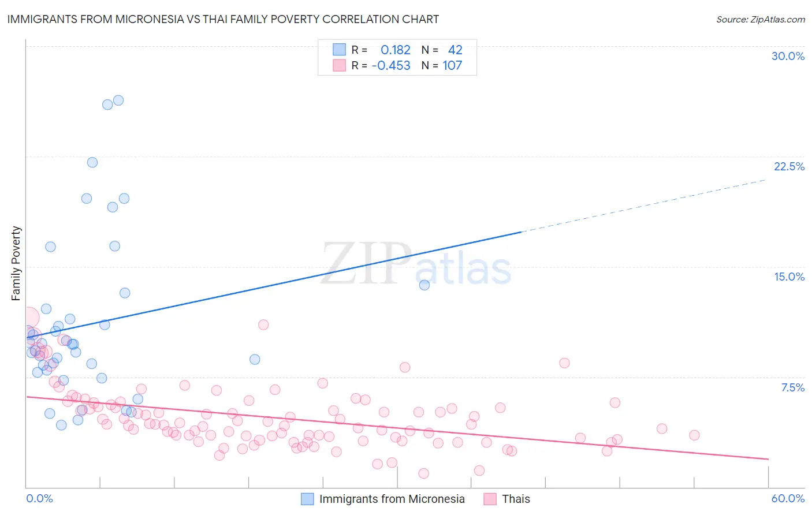812x515 pixels.
Task: Click the 22.5% y-axis label
Action: point(789,166)
